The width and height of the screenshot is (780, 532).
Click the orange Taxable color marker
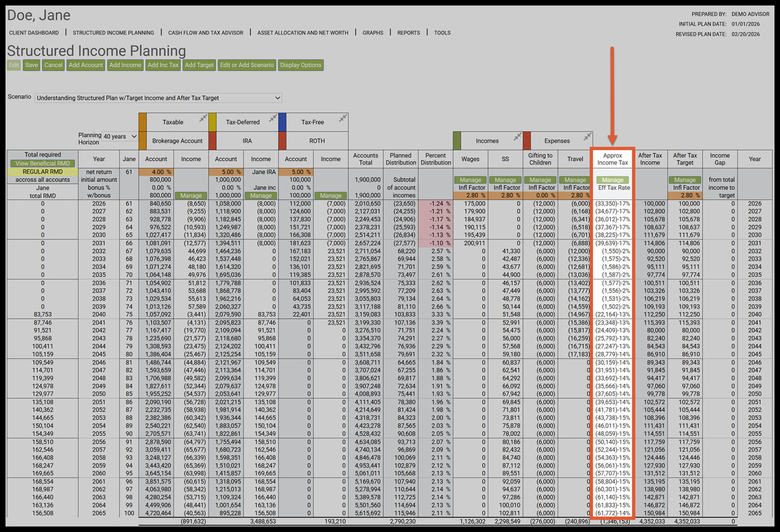pos(143,122)
